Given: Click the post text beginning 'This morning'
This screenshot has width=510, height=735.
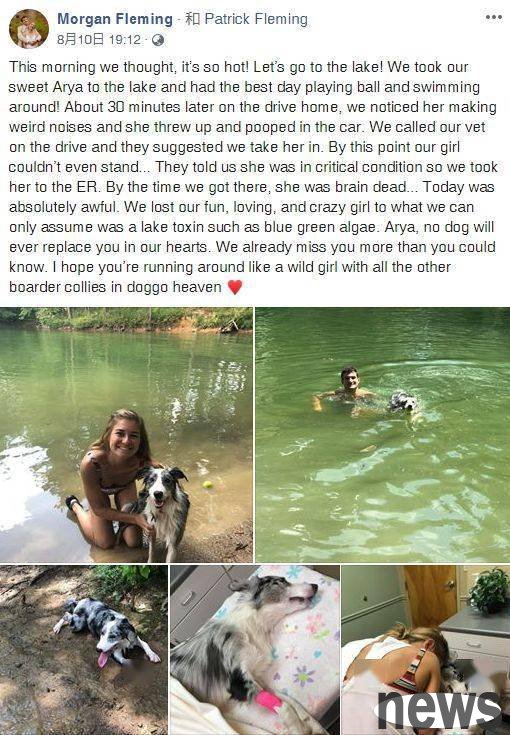Looking at the screenshot, I should click(x=253, y=177).
